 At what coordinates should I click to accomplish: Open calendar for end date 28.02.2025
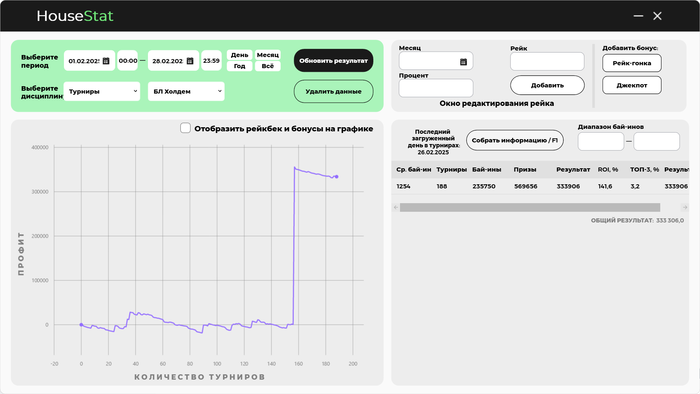[x=190, y=61]
